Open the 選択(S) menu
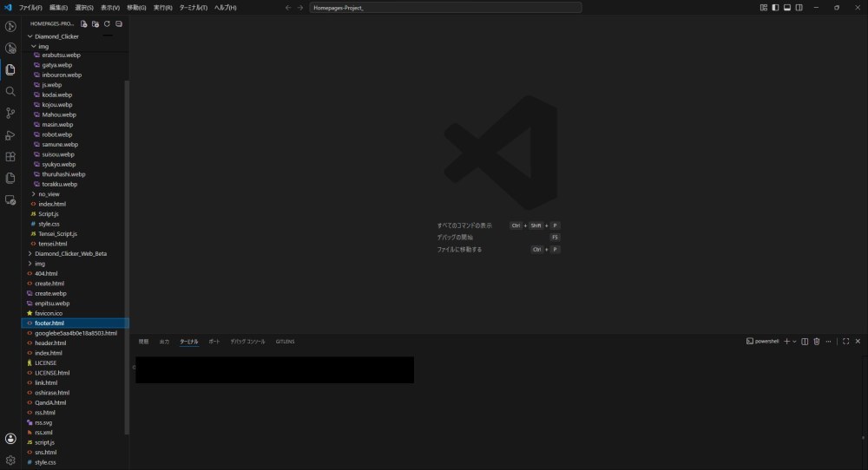Image resolution: width=868 pixels, height=470 pixels. click(x=84, y=8)
